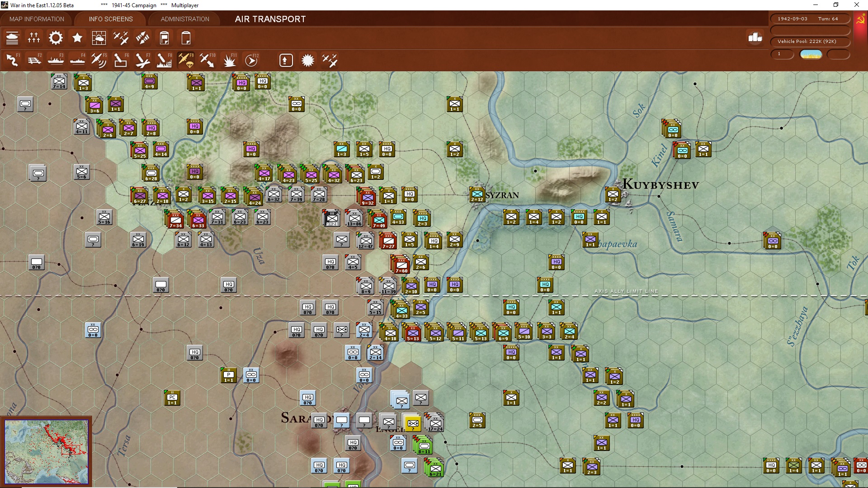Select the PC 1=1 unit counter
The image size is (868, 488).
[172, 398]
